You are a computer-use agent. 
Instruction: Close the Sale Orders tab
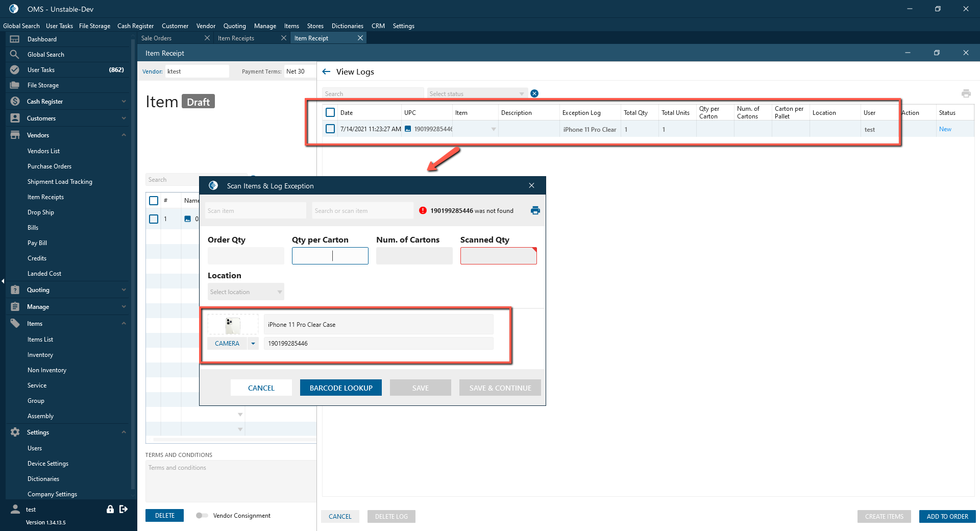point(207,38)
